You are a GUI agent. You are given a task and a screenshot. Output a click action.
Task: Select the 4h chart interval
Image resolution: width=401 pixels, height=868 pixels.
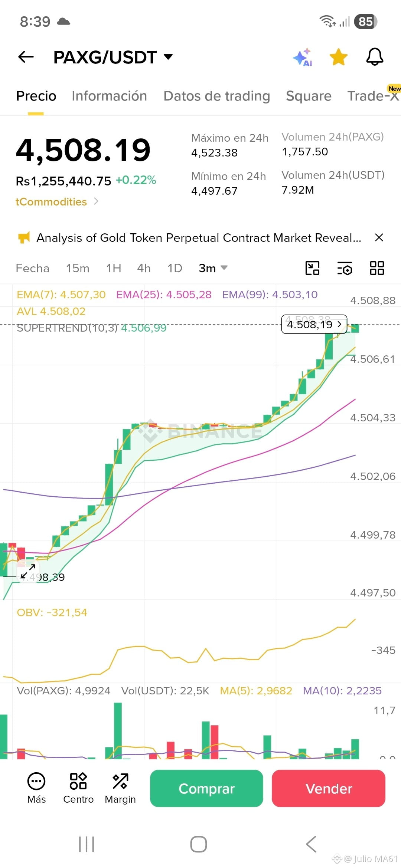tap(144, 268)
